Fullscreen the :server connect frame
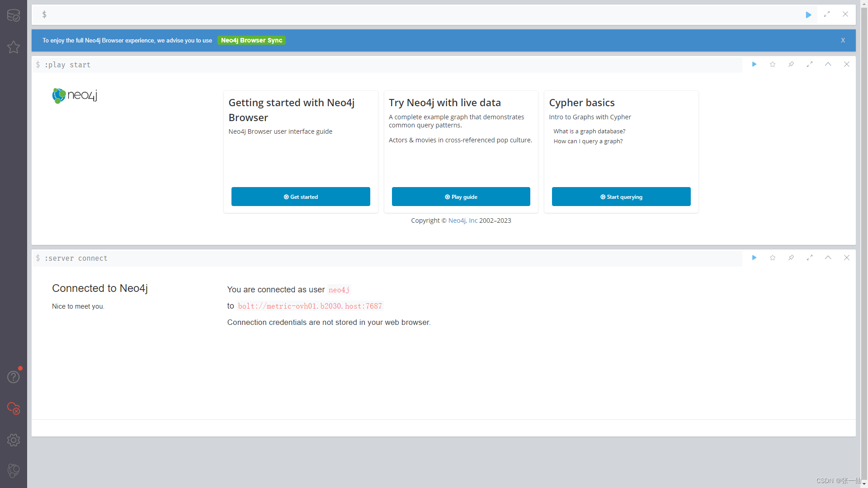 pos(809,258)
